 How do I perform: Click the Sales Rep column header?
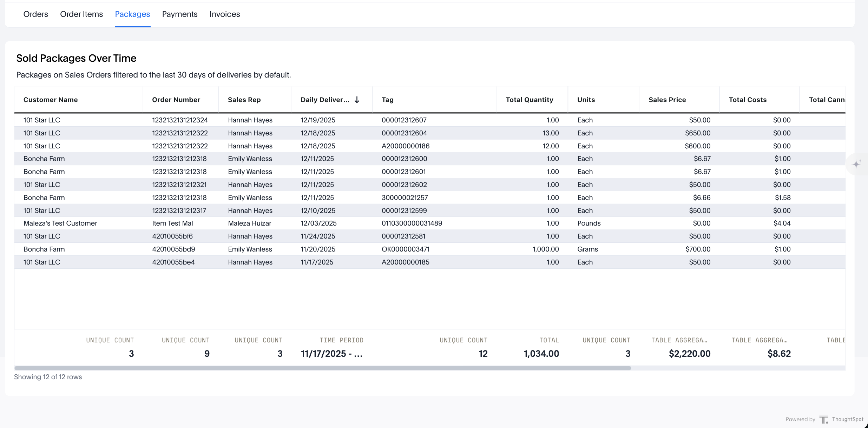[x=244, y=100]
